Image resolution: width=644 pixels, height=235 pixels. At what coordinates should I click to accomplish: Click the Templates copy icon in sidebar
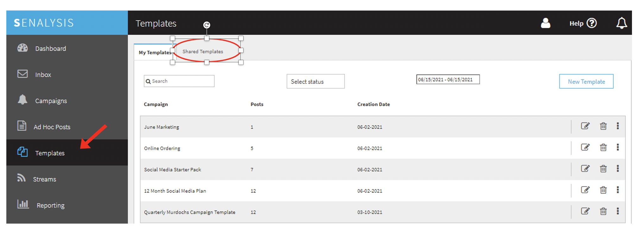22,152
